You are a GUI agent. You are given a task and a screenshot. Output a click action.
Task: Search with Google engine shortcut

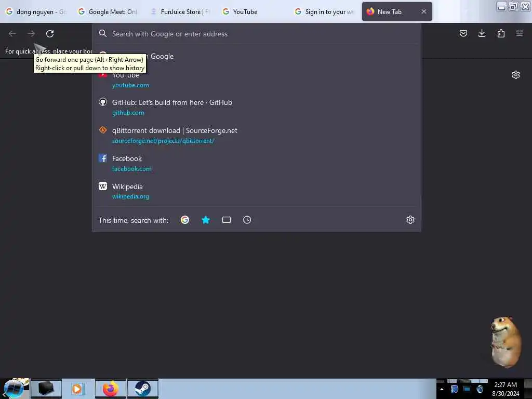[185, 220]
